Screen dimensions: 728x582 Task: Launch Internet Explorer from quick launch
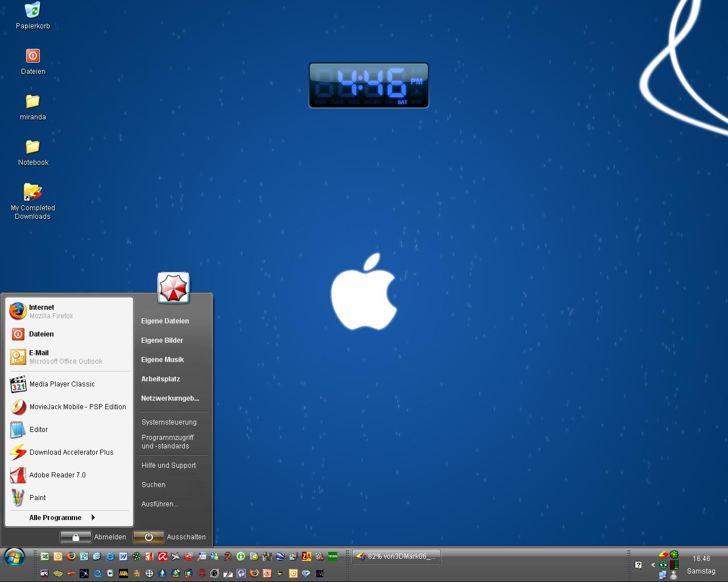click(110, 556)
